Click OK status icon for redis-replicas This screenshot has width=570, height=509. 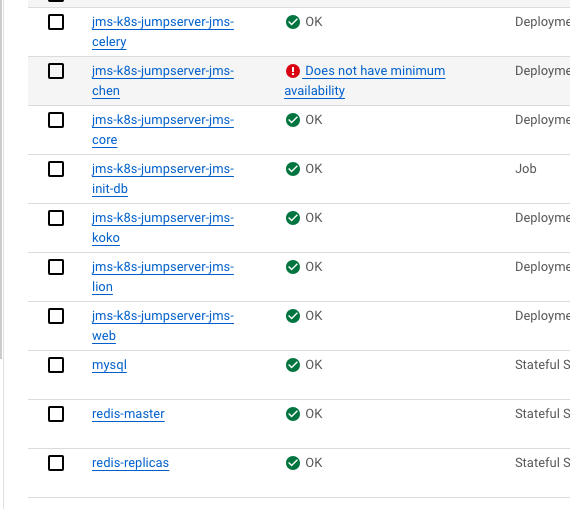point(293,463)
